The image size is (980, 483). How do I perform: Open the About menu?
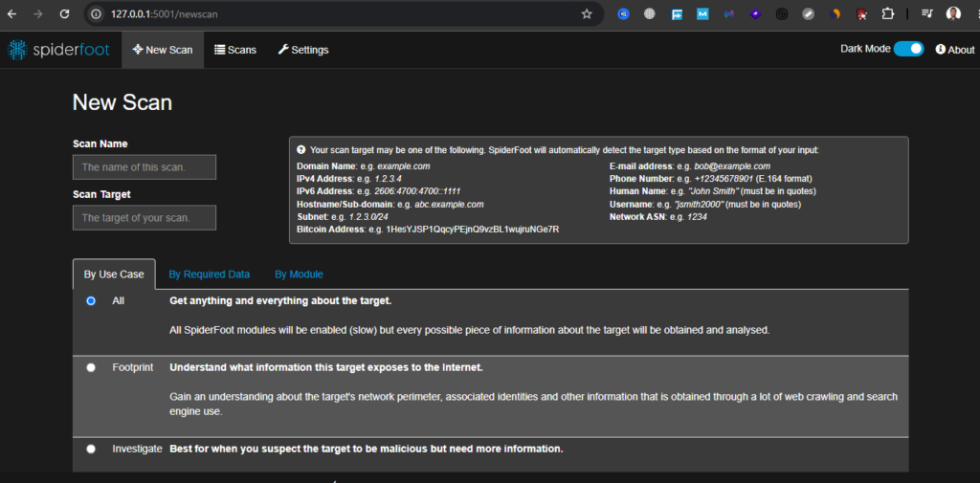pyautogui.click(x=955, y=50)
